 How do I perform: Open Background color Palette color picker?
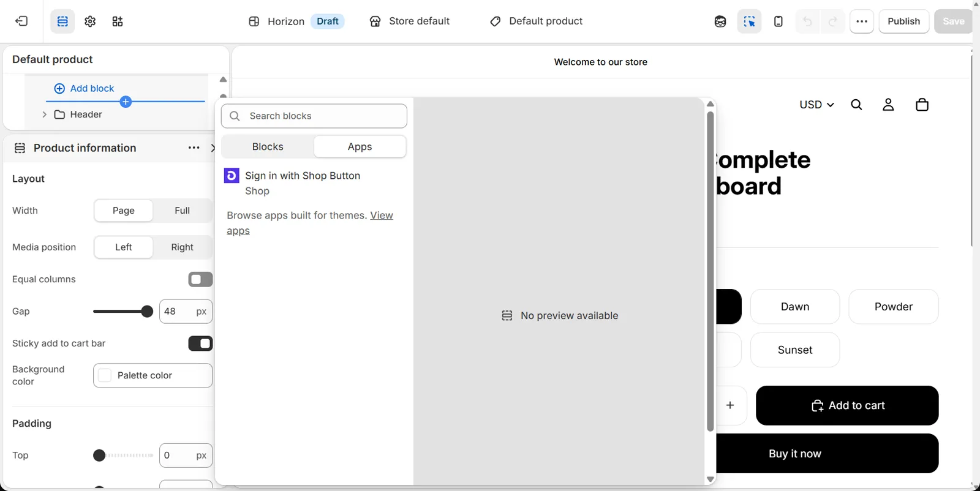[x=153, y=375]
